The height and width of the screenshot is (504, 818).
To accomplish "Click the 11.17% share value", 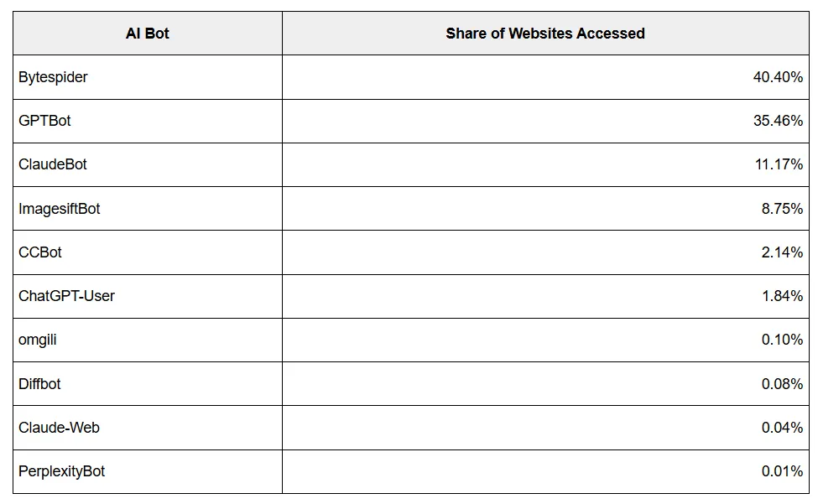I will click(779, 164).
